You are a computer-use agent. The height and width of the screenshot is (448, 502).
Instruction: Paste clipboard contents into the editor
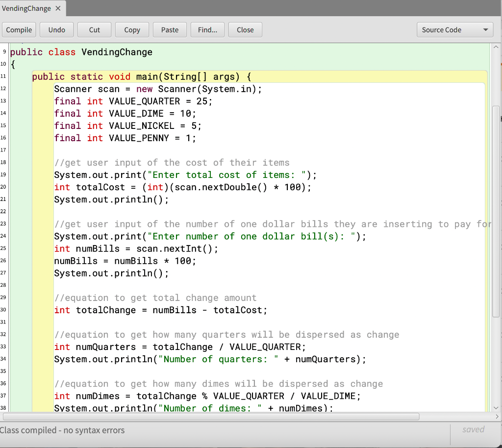170,29
